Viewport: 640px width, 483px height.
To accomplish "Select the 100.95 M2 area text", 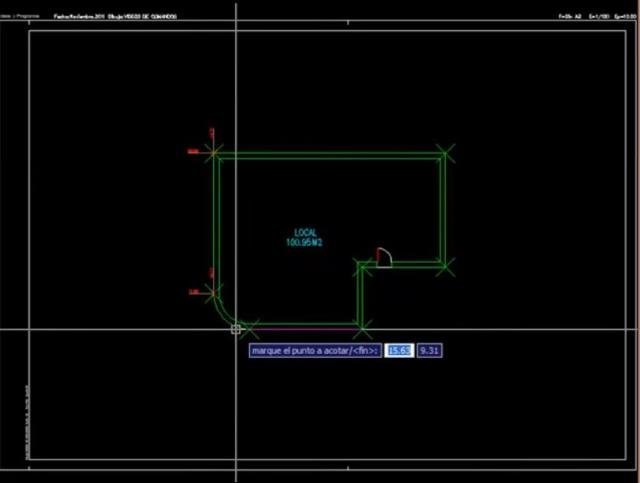I will click(x=304, y=243).
